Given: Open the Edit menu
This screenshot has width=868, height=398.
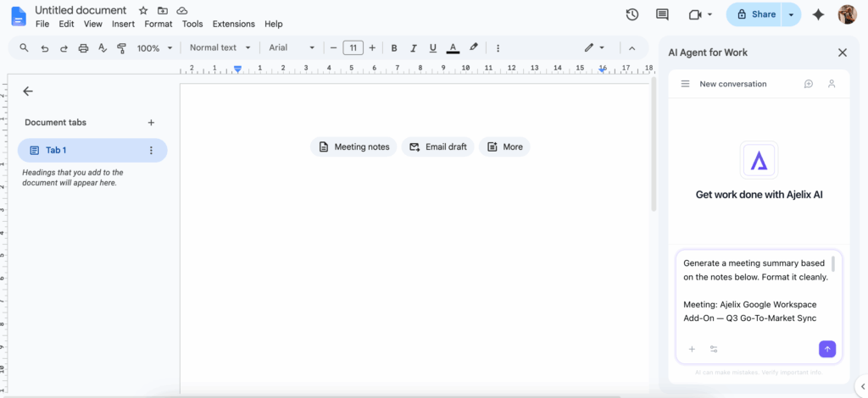Looking at the screenshot, I should click(66, 24).
